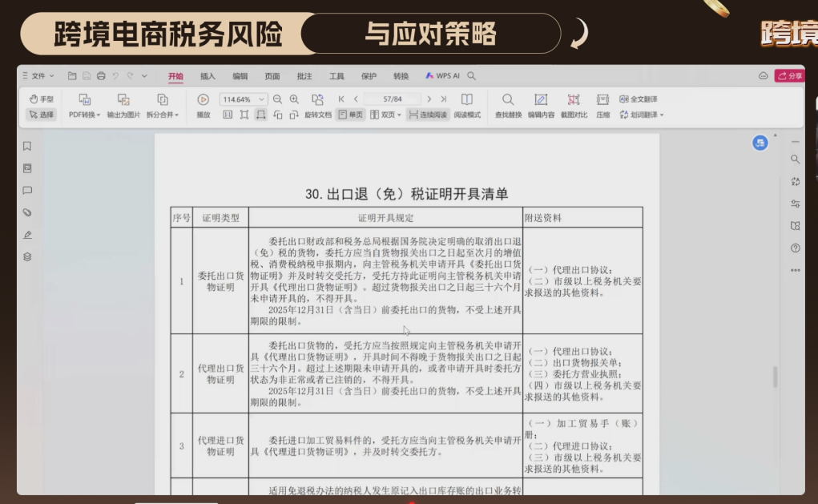
Task: Click the orange 分享 share button
Action: [792, 75]
